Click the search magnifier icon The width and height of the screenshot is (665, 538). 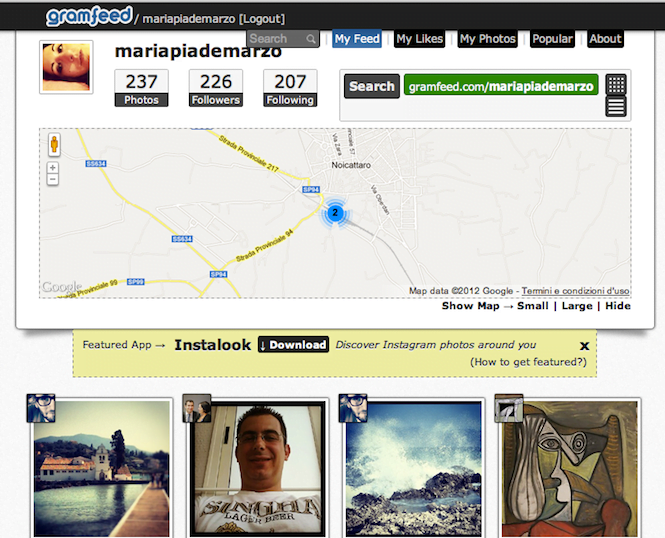[x=311, y=40]
